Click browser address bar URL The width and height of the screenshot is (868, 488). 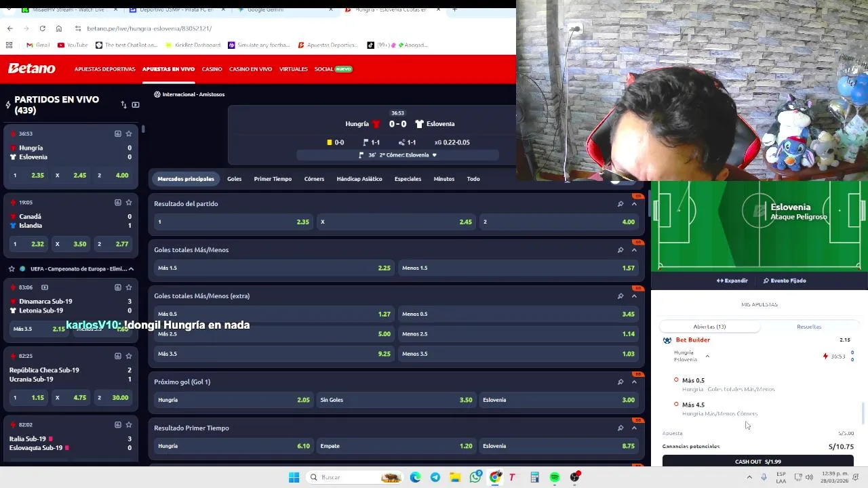(149, 28)
